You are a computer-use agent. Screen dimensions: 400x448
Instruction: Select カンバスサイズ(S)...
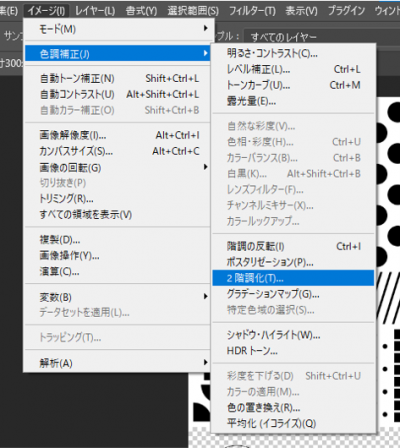pyautogui.click(x=117, y=151)
